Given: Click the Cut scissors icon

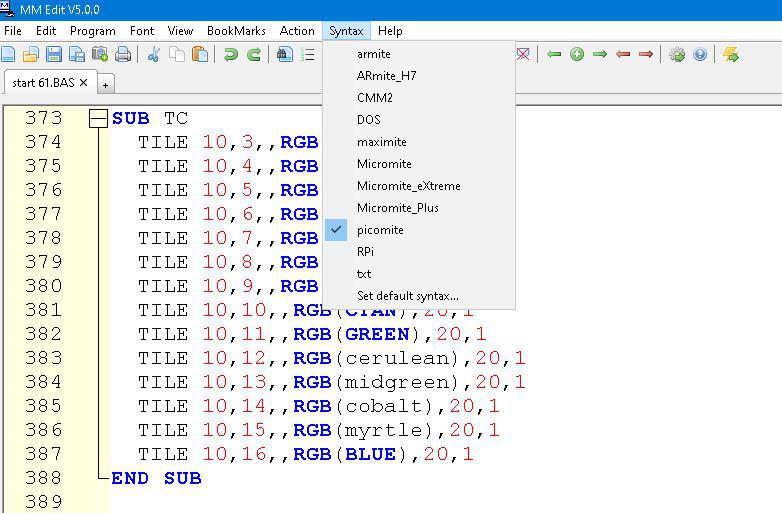Looking at the screenshot, I should tap(154, 55).
